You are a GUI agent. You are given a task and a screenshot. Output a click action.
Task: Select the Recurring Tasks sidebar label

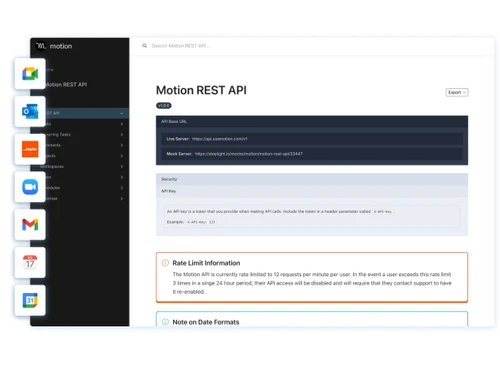coord(58,135)
